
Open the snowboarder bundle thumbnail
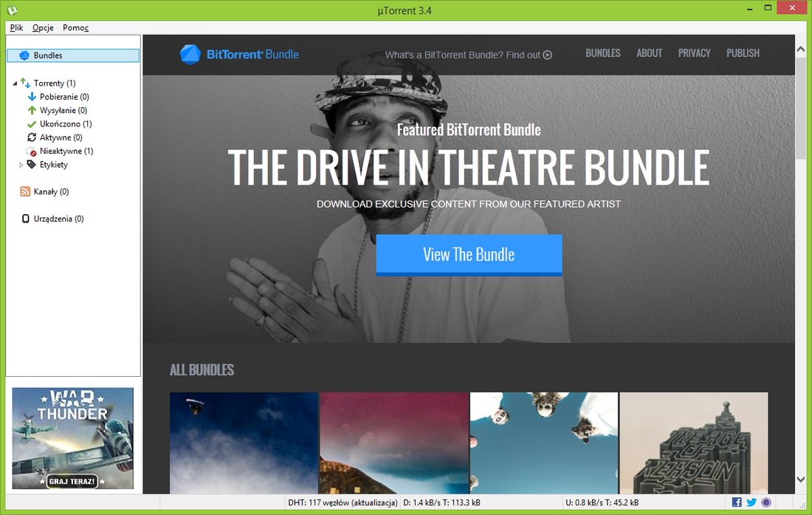pyautogui.click(x=244, y=443)
